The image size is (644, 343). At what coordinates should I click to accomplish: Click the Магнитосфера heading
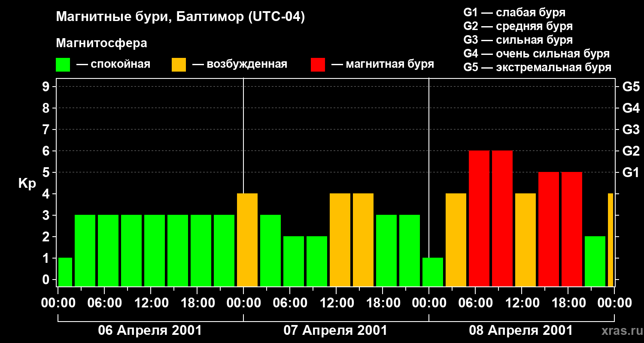(101, 43)
